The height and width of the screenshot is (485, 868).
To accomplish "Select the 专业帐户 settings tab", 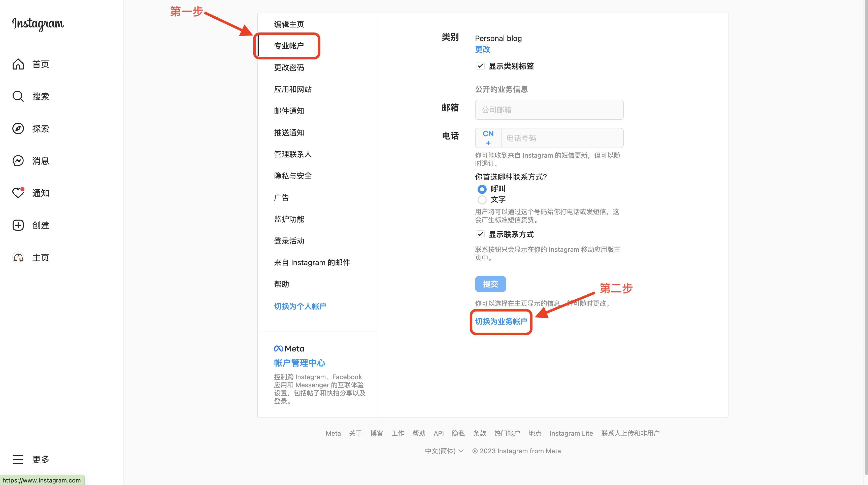I will click(317, 46).
